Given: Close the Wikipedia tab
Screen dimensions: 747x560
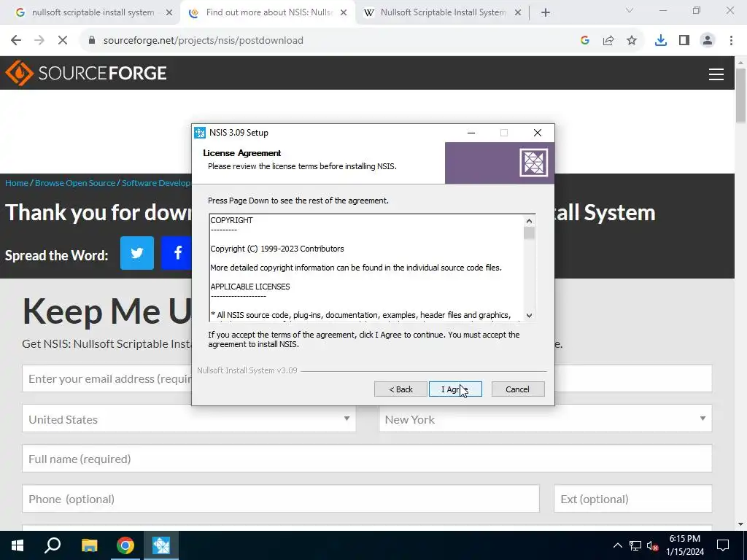Looking at the screenshot, I should point(518,13).
